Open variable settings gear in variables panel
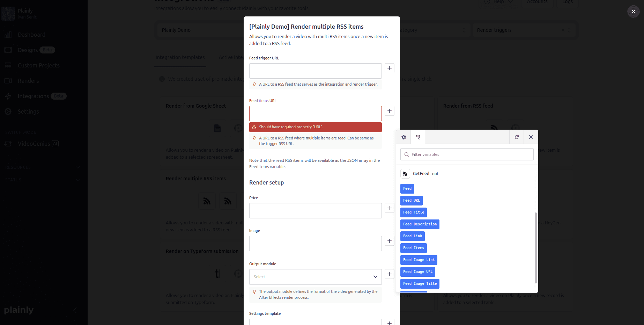644x325 pixels. (x=404, y=137)
